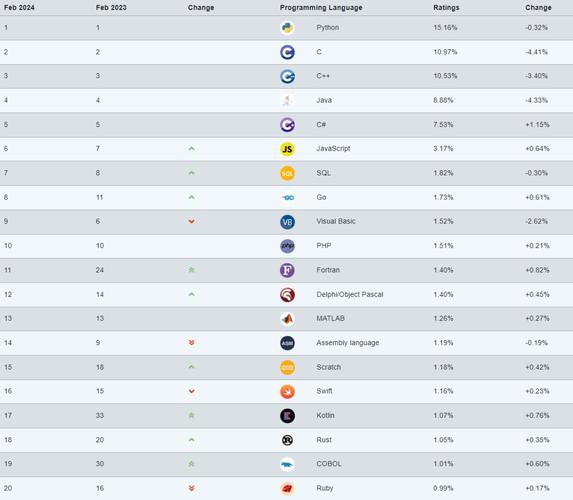
Task: Click the Feb 2024 column header
Action: [19, 8]
